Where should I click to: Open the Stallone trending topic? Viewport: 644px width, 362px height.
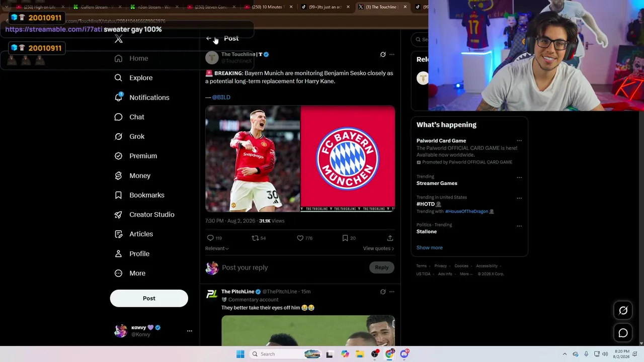pyautogui.click(x=427, y=232)
